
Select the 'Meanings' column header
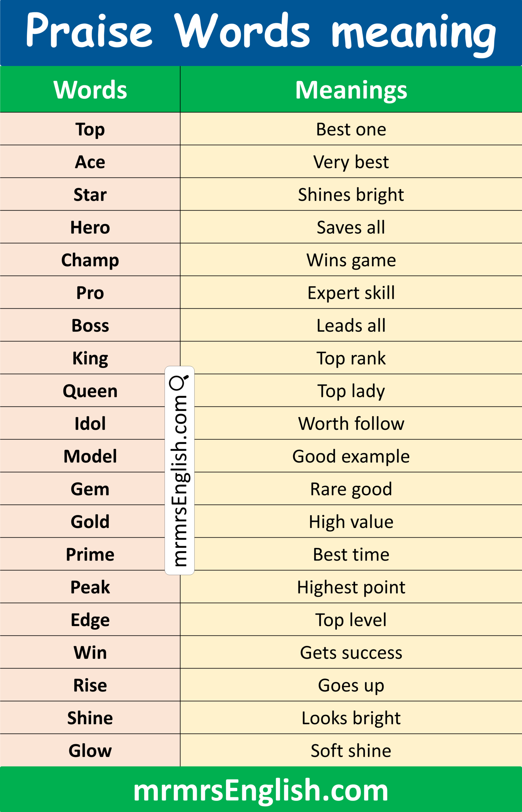(351, 90)
